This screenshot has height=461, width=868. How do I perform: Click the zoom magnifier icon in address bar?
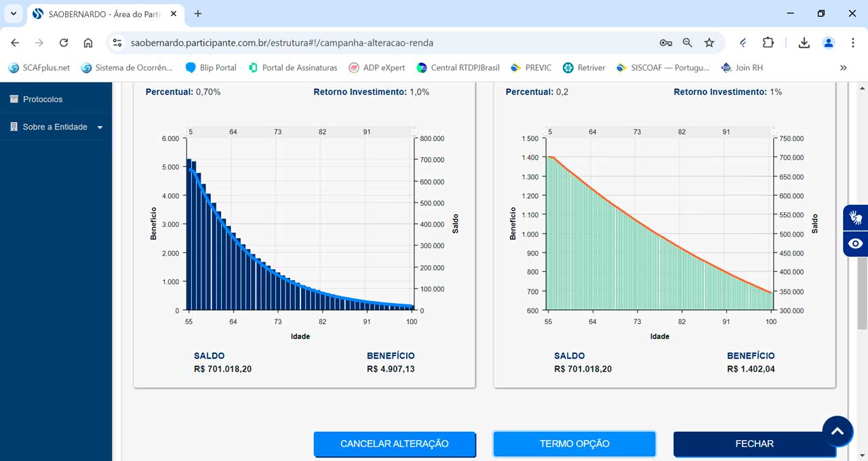pyautogui.click(x=688, y=43)
